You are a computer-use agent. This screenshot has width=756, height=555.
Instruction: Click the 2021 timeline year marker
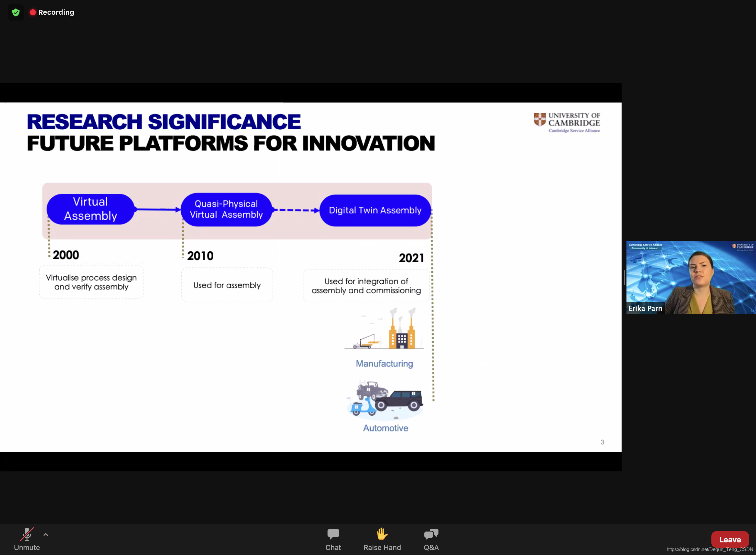pyautogui.click(x=411, y=258)
